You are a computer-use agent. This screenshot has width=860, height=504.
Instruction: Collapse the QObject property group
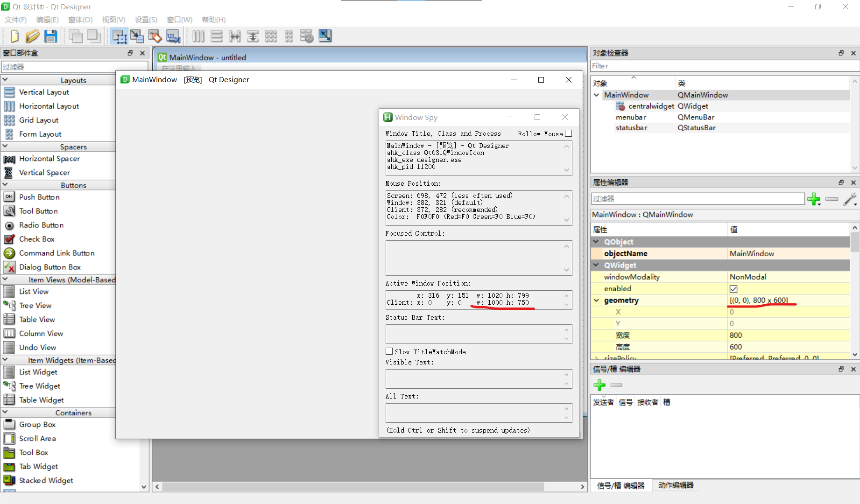(596, 242)
